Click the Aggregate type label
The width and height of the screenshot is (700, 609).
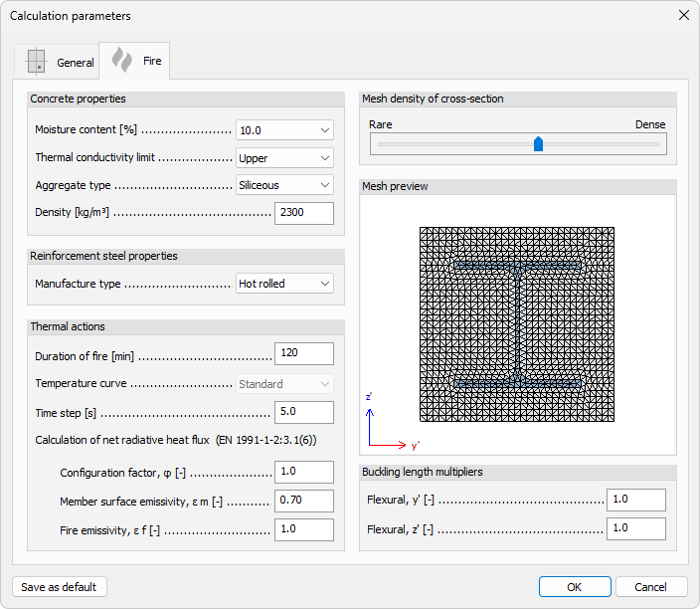coord(73,185)
